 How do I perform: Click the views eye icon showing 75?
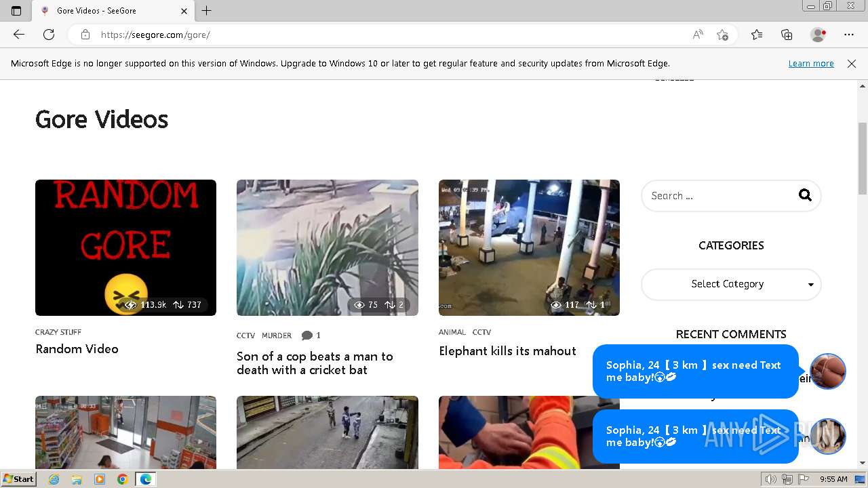point(359,305)
